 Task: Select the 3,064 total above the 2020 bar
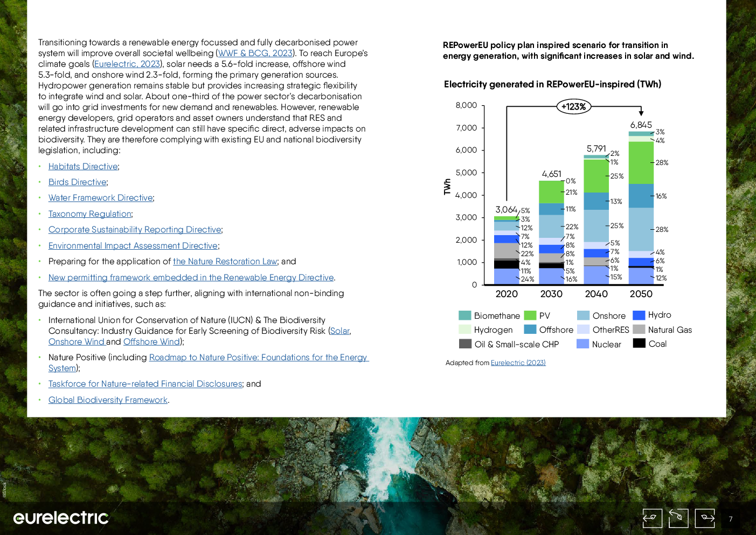coord(507,210)
